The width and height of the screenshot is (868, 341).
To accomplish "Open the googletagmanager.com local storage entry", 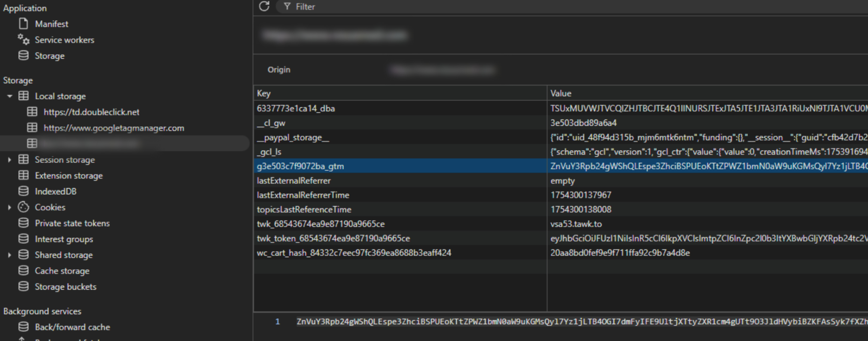I will point(113,128).
